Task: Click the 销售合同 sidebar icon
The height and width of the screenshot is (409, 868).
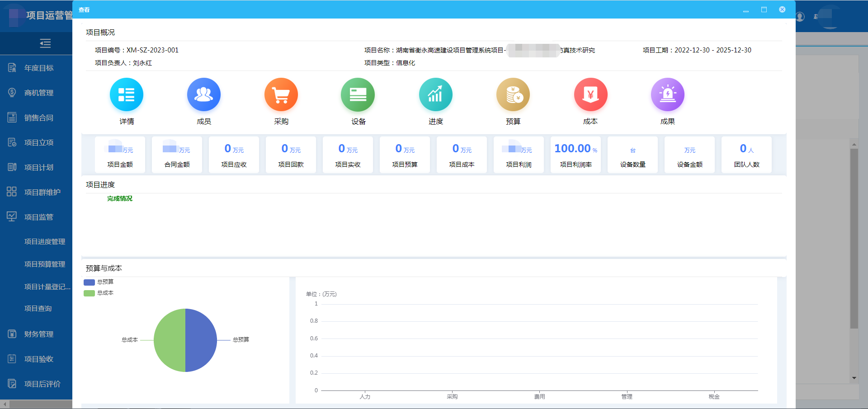Action: (x=12, y=118)
